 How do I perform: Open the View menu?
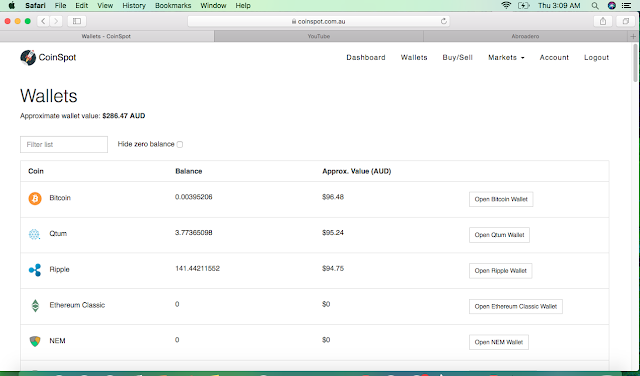(105, 6)
